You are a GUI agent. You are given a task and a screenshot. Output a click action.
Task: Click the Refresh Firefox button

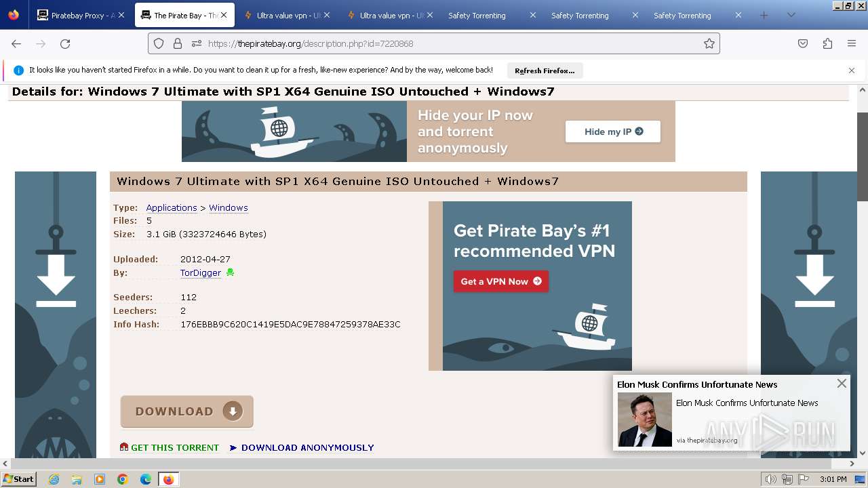pos(545,70)
